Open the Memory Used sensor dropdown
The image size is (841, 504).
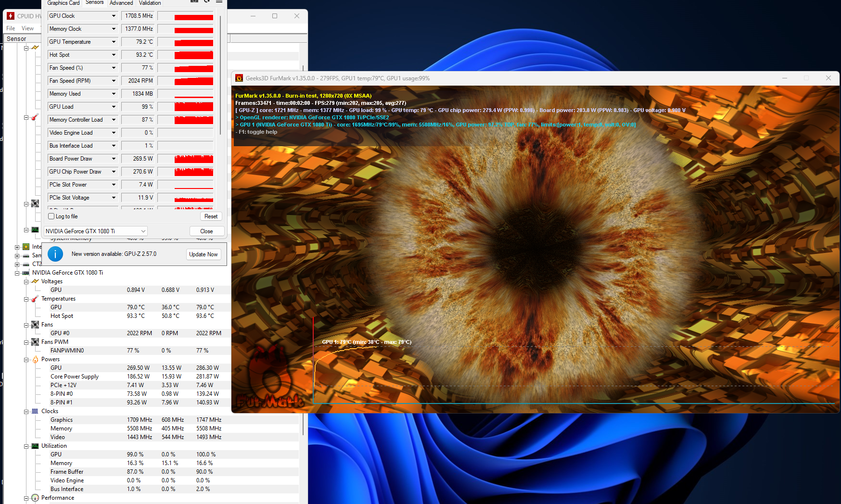(114, 94)
